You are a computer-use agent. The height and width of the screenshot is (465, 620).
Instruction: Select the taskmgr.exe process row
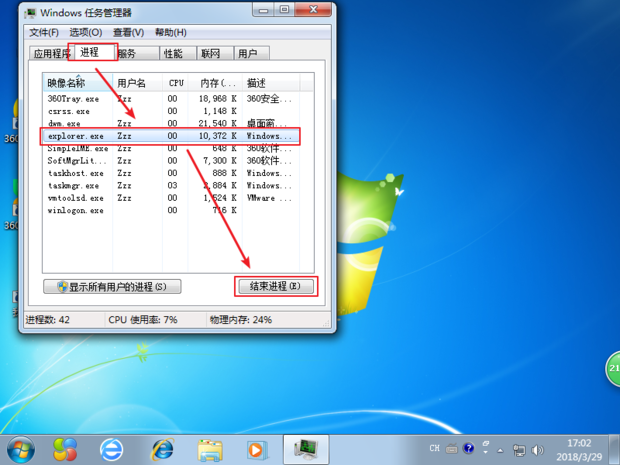[171, 185]
